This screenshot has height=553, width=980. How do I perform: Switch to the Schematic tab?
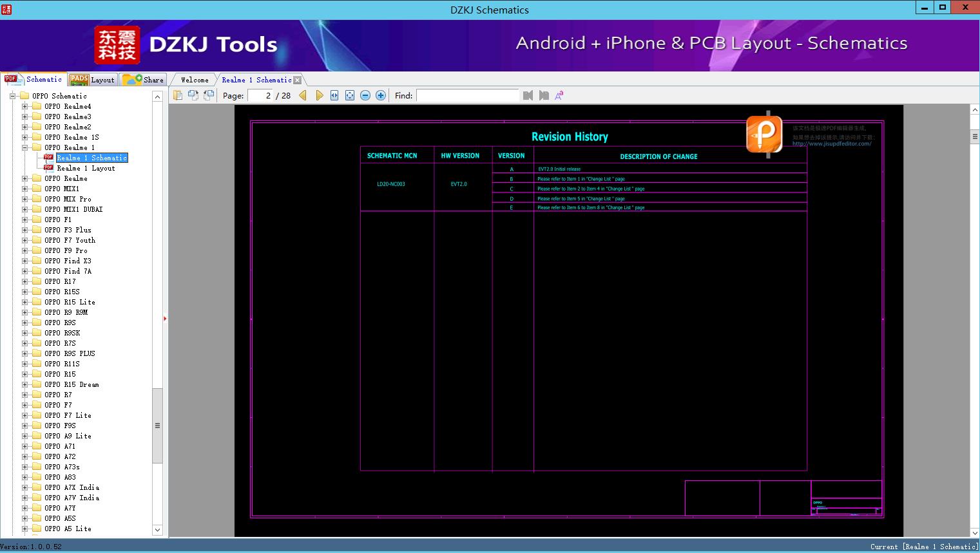click(x=34, y=79)
